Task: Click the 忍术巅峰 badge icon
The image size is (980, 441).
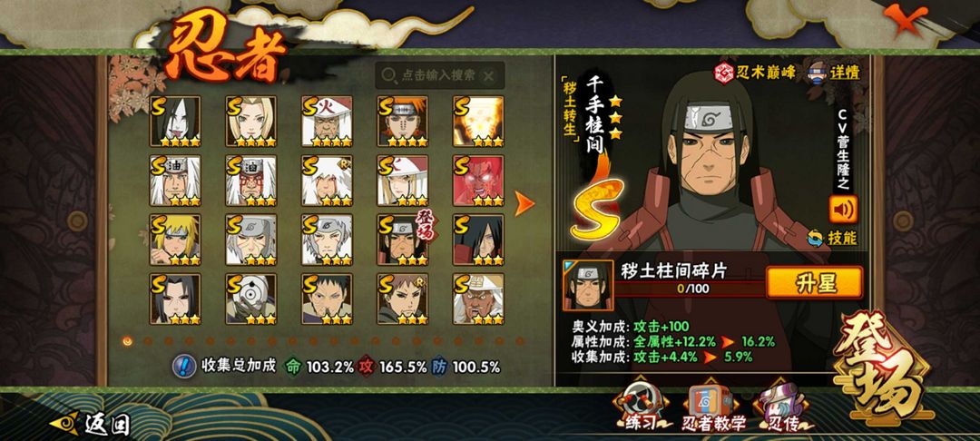Action: 724,73
